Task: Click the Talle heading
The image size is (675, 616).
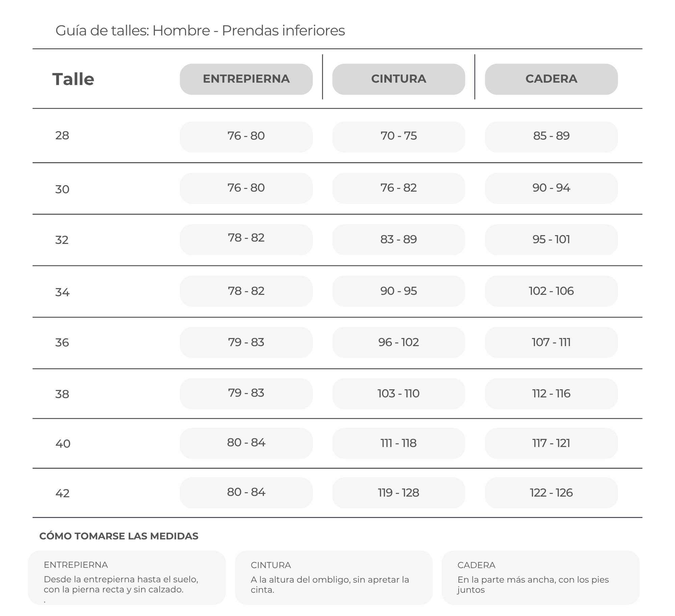Action: (x=73, y=79)
